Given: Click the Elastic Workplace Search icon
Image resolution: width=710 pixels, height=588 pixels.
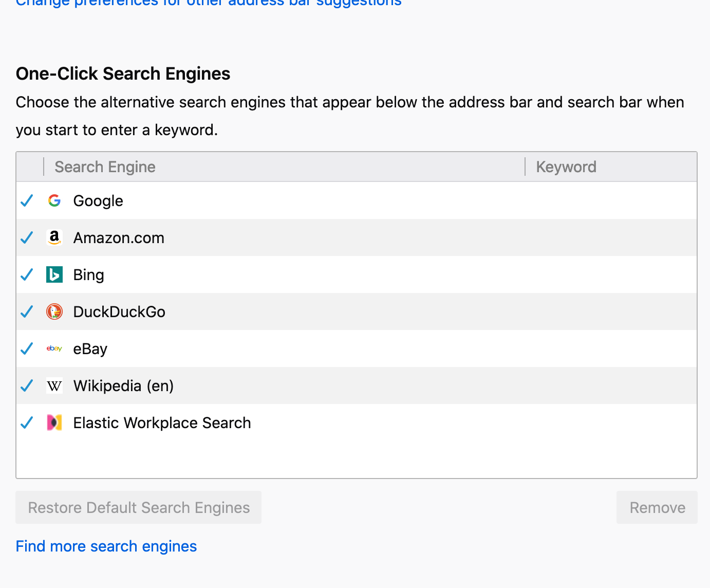Looking at the screenshot, I should click(x=54, y=422).
